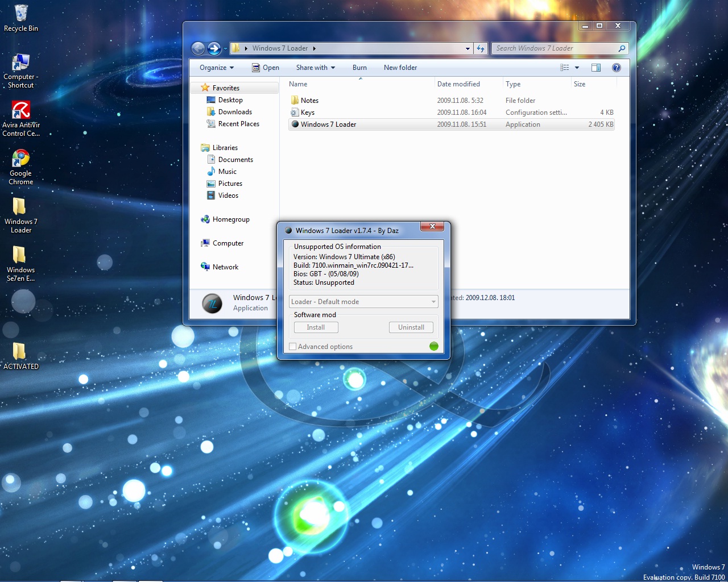Expand the breadcrumb arrow after Windows 7 Loader
Screen dimensions: 728x582
pyautogui.click(x=314, y=48)
